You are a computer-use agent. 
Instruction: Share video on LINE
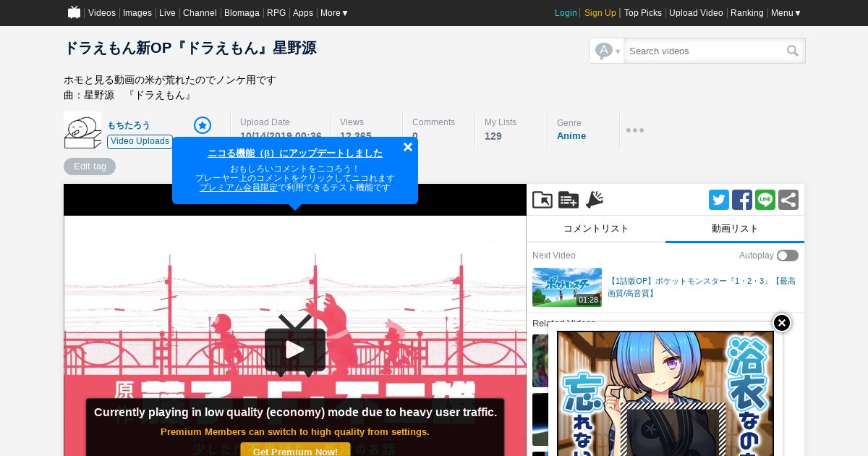(x=765, y=200)
